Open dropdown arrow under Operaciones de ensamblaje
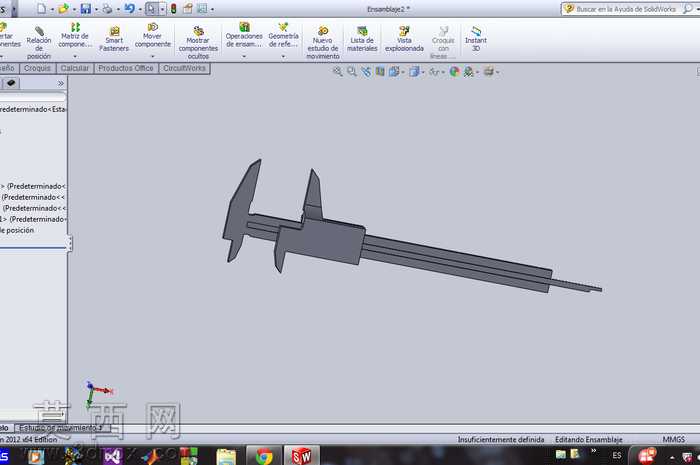700x465 pixels. coord(244,56)
